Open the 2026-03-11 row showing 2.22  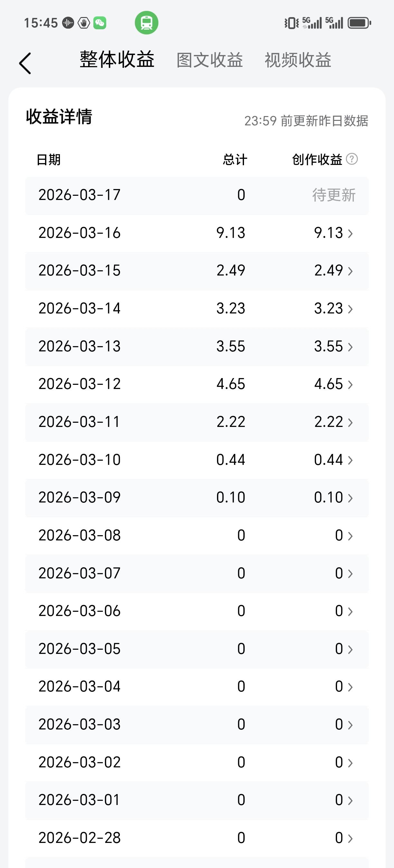tap(197, 422)
